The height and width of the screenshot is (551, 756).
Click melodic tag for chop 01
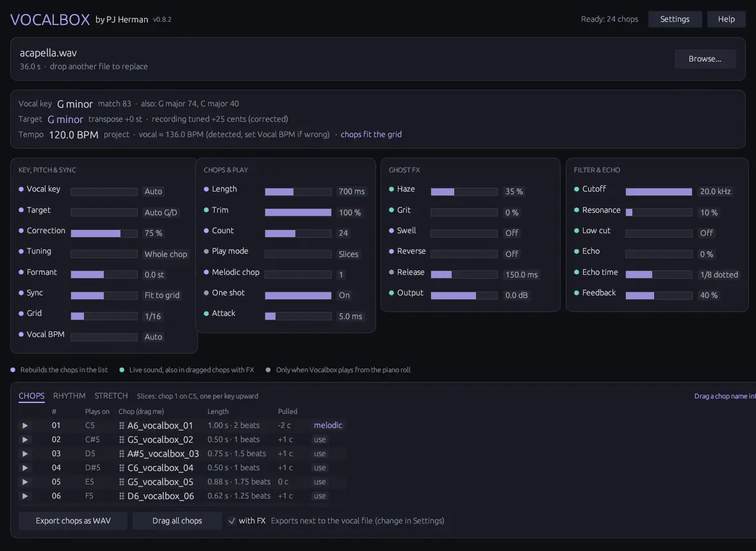pos(328,425)
